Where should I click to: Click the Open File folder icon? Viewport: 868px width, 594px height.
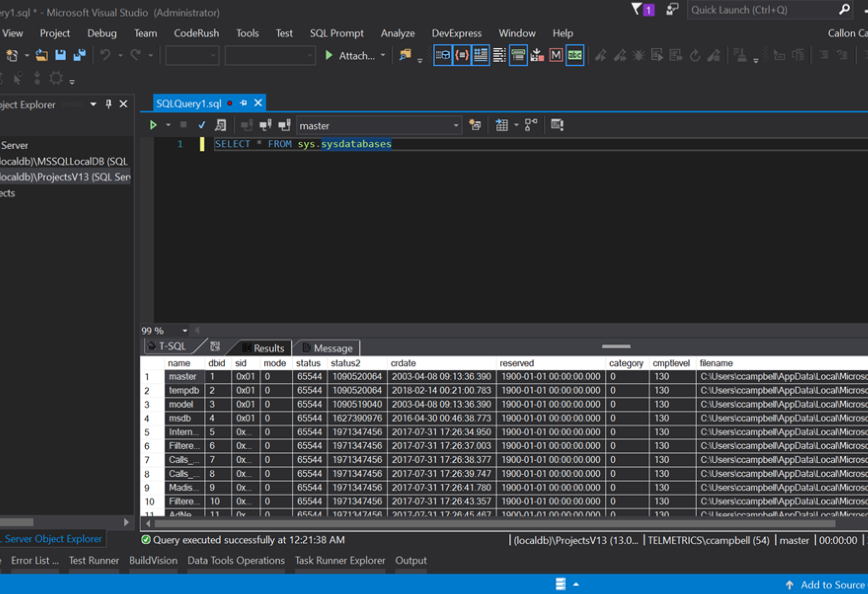[42, 56]
